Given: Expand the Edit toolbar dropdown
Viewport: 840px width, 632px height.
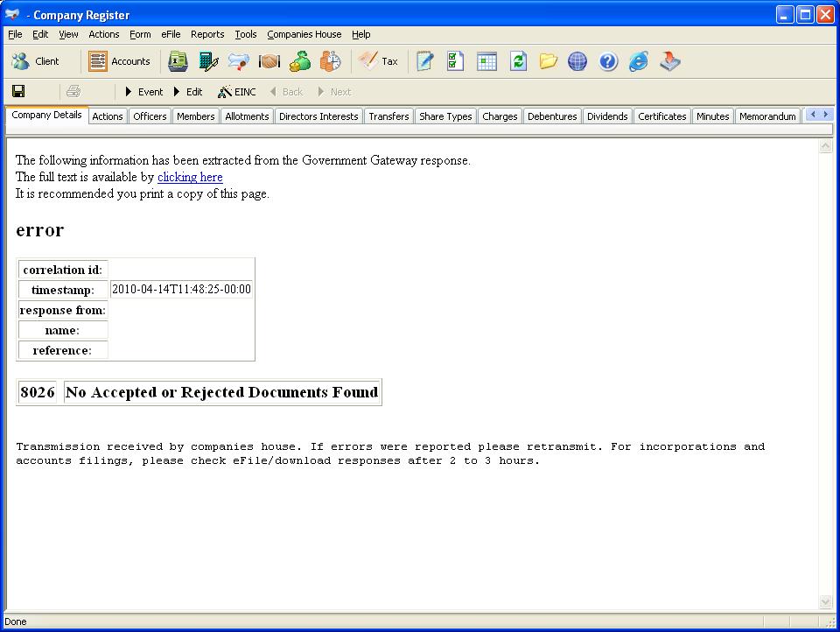Looking at the screenshot, I should (x=189, y=92).
